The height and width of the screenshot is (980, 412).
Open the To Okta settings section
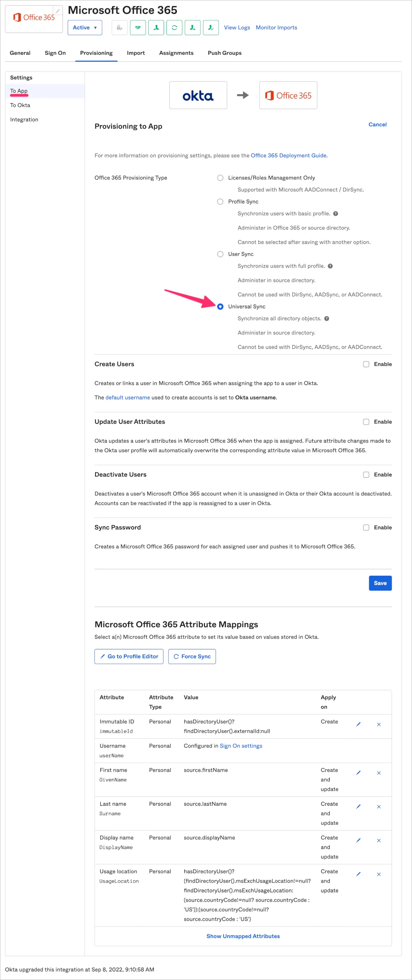point(20,106)
